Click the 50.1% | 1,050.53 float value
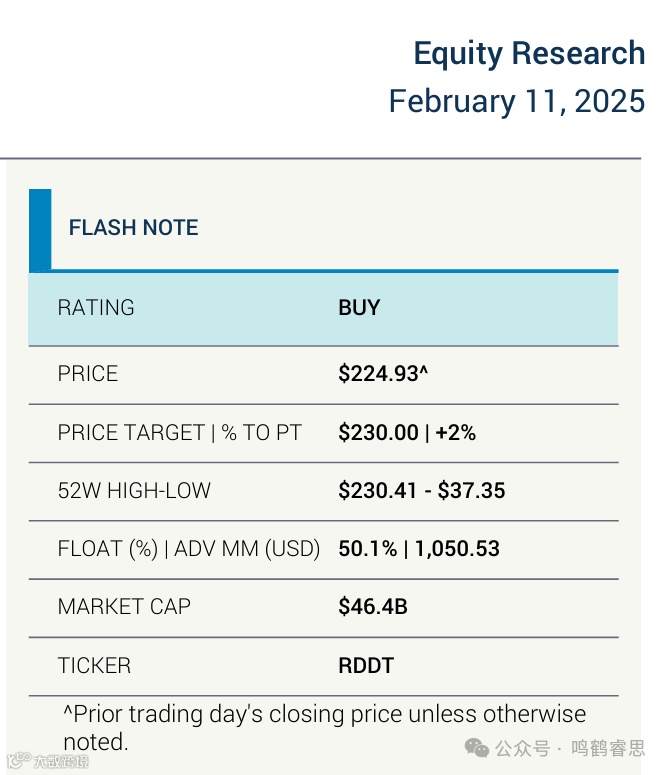Image resolution: width=667 pixels, height=775 pixels. 418,549
